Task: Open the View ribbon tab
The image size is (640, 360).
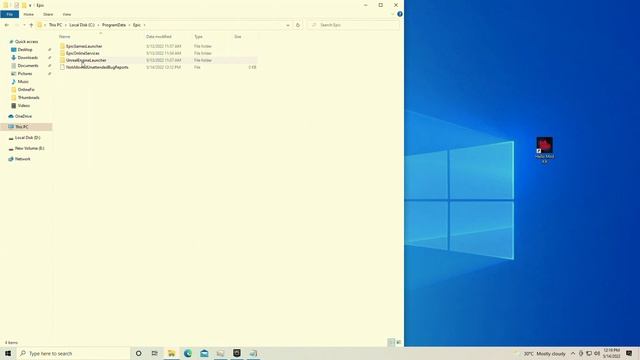Action: point(67,14)
